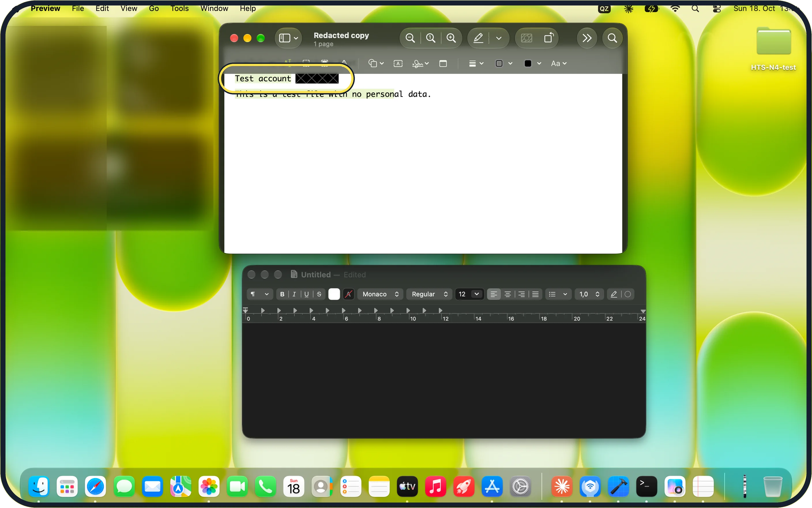Open the HTS-N4-test folder on desktop

773,49
